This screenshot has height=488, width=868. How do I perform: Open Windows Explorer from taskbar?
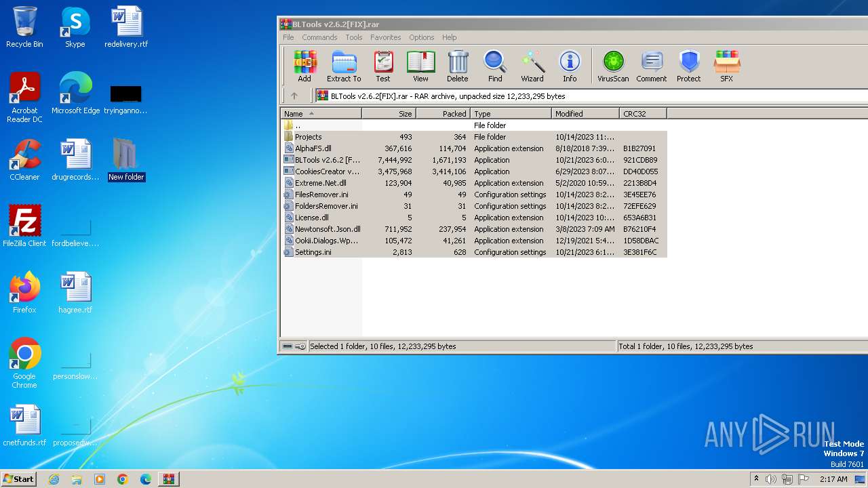point(77,479)
